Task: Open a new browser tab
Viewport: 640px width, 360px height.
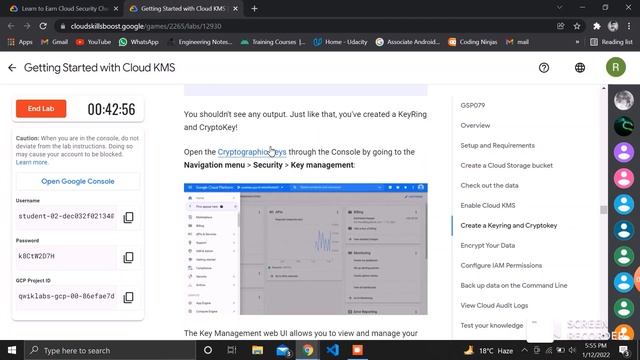Action: (x=254, y=9)
